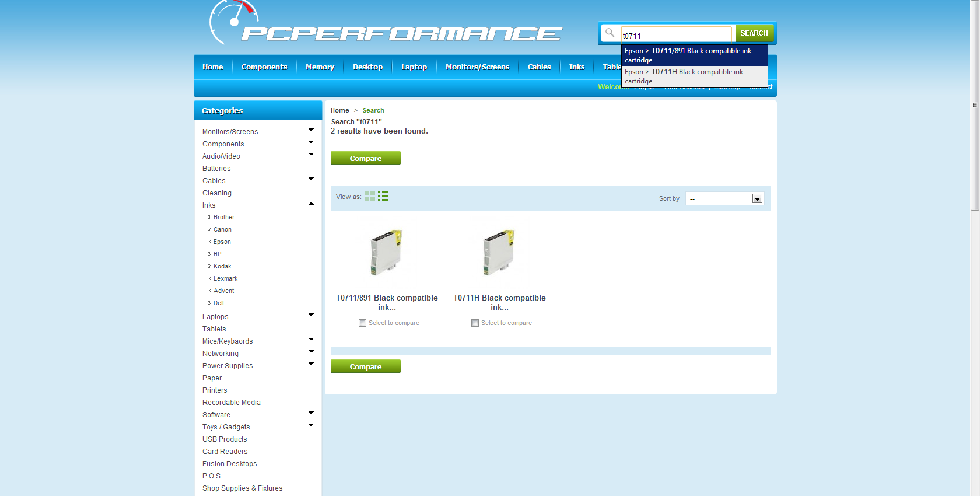This screenshot has width=980, height=496.
Task: Open T0711/891 Black compatible ink product title
Action: (x=387, y=302)
